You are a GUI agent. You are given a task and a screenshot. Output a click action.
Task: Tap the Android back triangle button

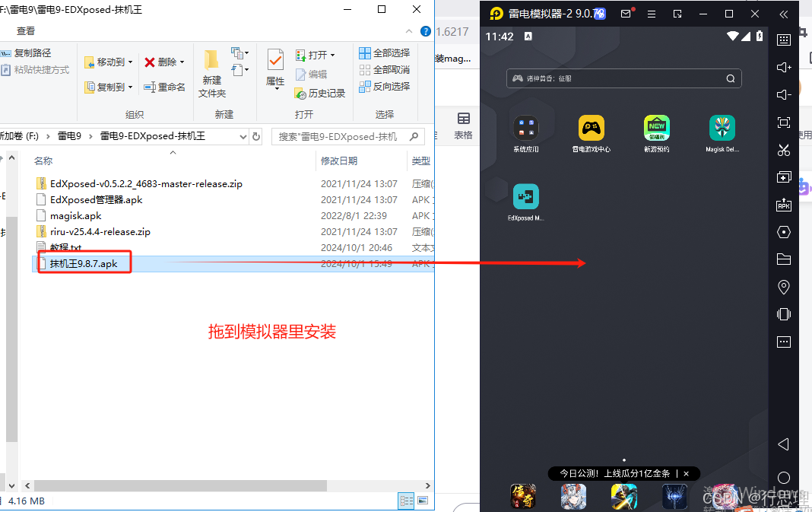coord(784,444)
